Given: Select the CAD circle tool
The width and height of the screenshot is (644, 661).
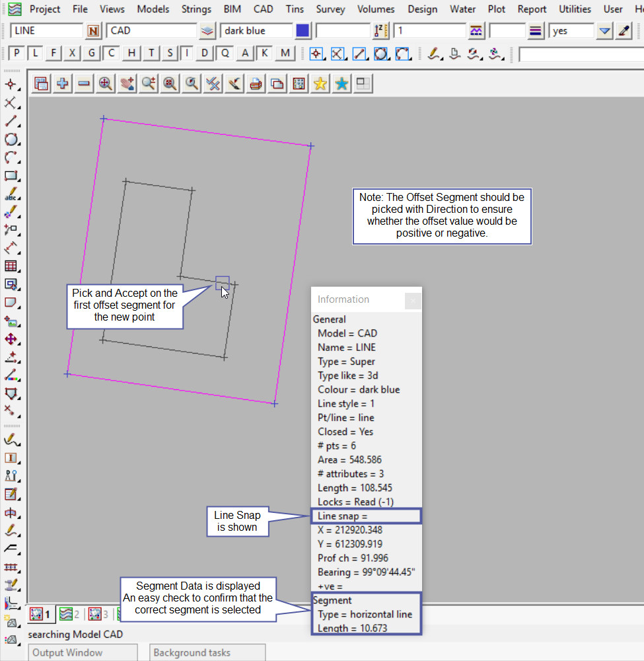Looking at the screenshot, I should (11, 139).
